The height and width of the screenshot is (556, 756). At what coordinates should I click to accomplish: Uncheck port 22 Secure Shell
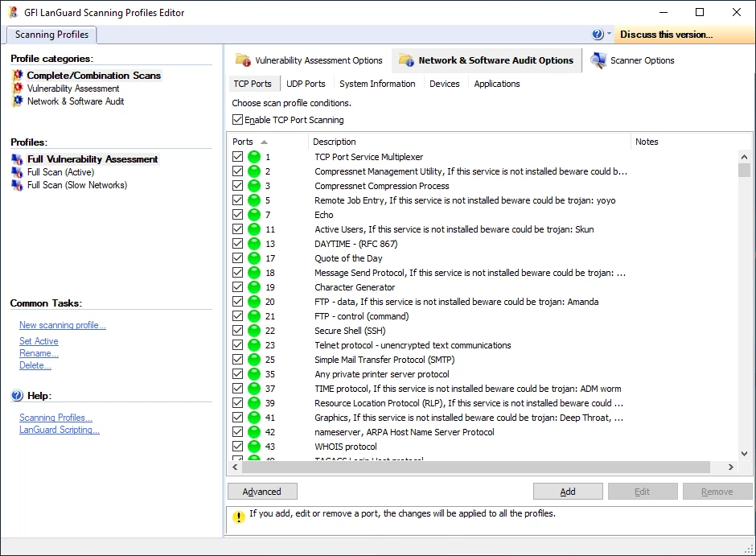point(237,331)
